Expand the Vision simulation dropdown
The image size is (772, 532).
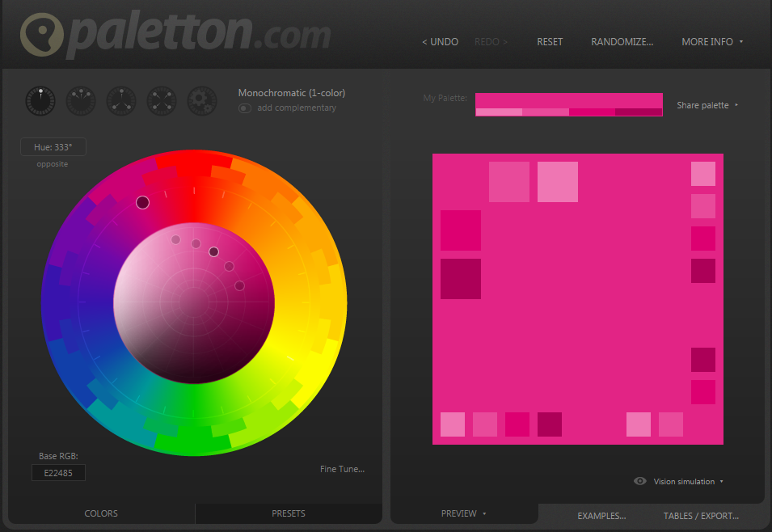point(688,481)
